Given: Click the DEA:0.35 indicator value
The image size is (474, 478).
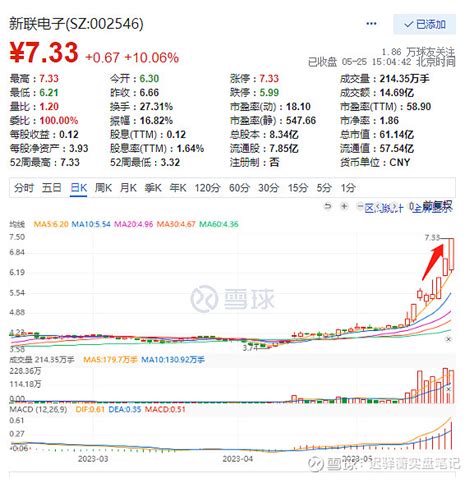Looking at the screenshot, I should pos(125,409).
